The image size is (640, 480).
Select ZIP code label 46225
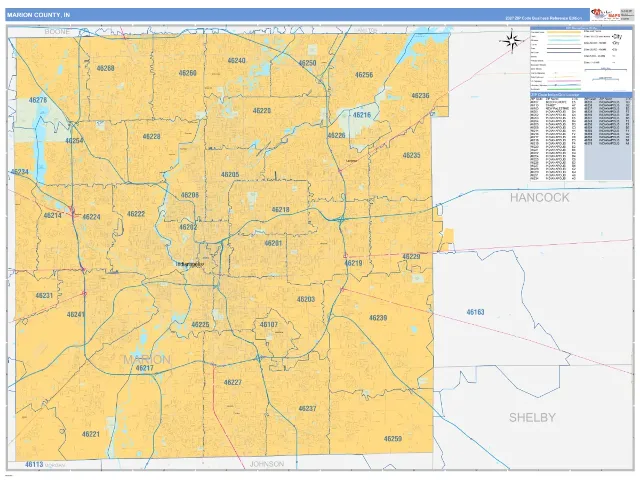(x=200, y=324)
